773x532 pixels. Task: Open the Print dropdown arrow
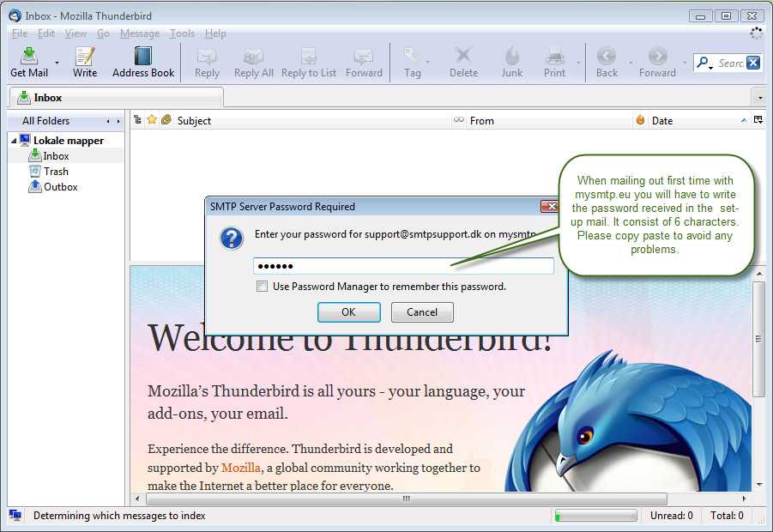[578, 63]
